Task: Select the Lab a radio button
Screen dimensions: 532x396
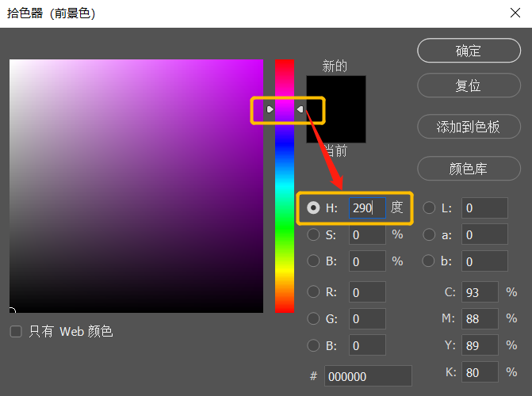Action: click(x=429, y=234)
